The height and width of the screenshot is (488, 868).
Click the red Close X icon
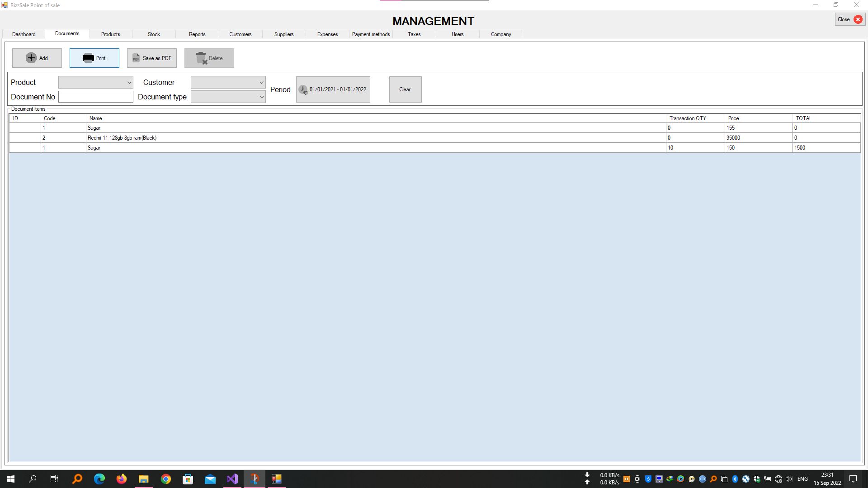[x=858, y=19]
